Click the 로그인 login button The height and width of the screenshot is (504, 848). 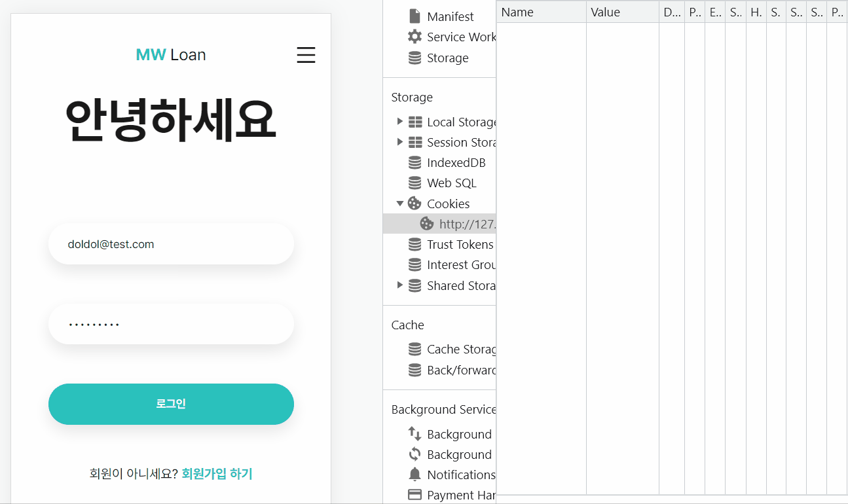171,404
